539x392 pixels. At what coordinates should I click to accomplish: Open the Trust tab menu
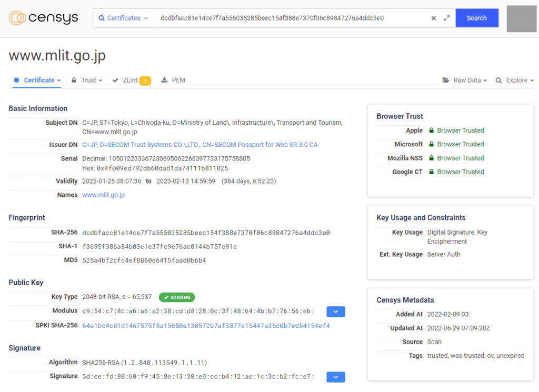coord(87,80)
